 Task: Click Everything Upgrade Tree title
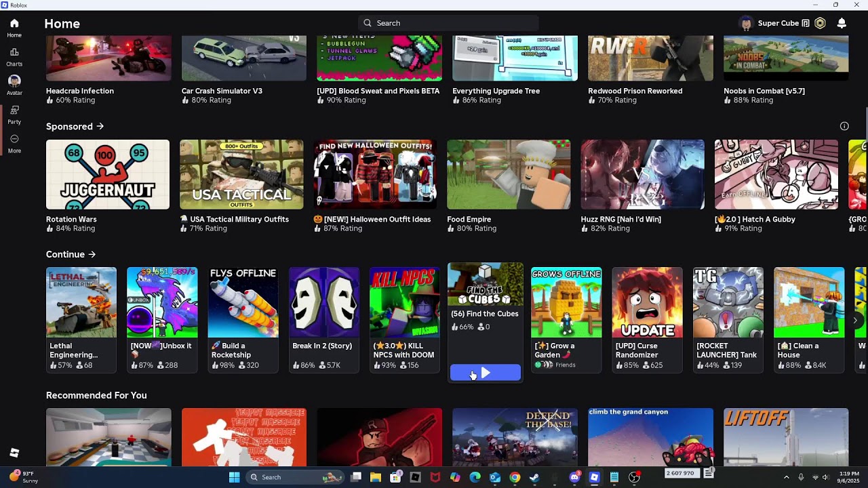[496, 91]
